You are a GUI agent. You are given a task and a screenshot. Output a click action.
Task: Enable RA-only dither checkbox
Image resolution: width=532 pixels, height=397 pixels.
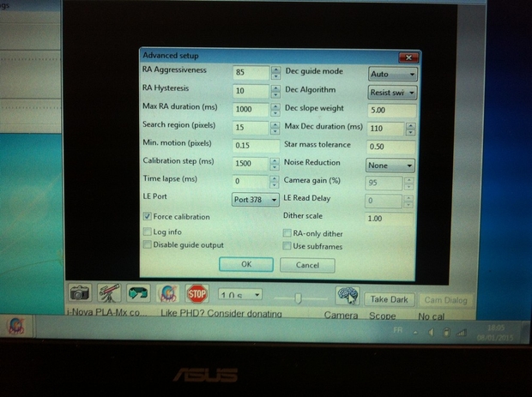(x=287, y=233)
